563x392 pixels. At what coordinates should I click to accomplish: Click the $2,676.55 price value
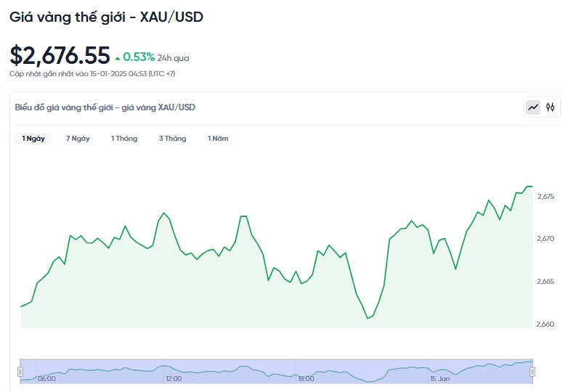click(x=60, y=56)
